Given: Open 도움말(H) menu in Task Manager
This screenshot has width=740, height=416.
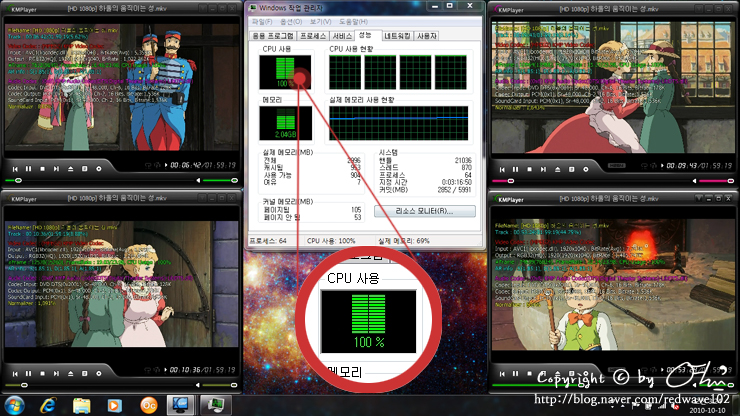Looking at the screenshot, I should click(353, 22).
